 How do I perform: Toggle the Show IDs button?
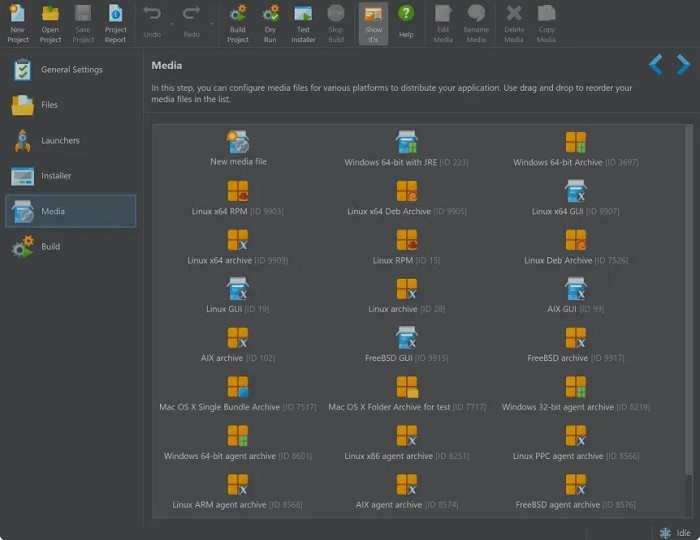coord(373,22)
